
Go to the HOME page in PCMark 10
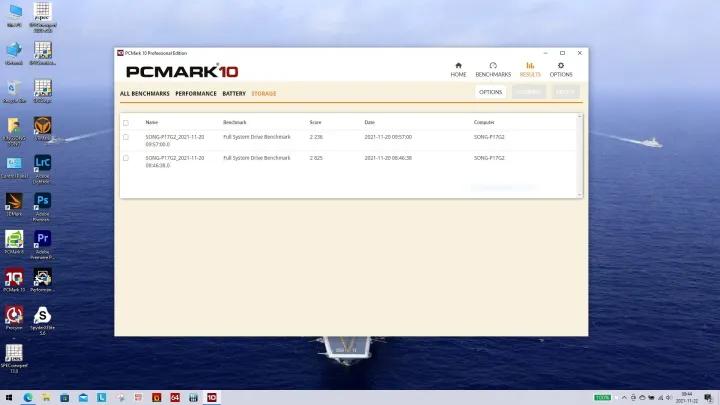pyautogui.click(x=458, y=69)
